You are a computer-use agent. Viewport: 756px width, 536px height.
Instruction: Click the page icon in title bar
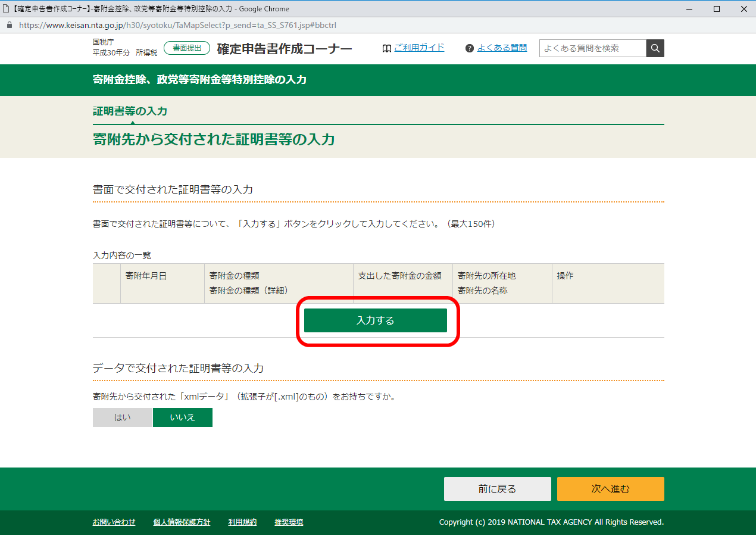[x=7, y=9]
